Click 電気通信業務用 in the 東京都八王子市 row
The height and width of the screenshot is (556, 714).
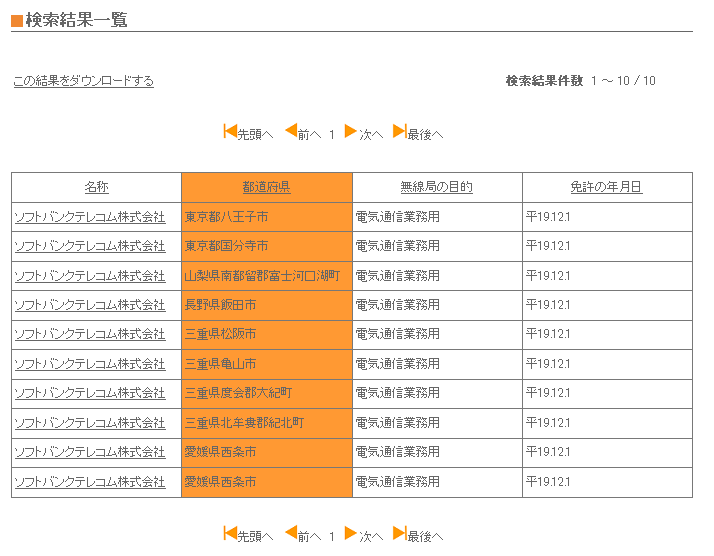point(397,217)
